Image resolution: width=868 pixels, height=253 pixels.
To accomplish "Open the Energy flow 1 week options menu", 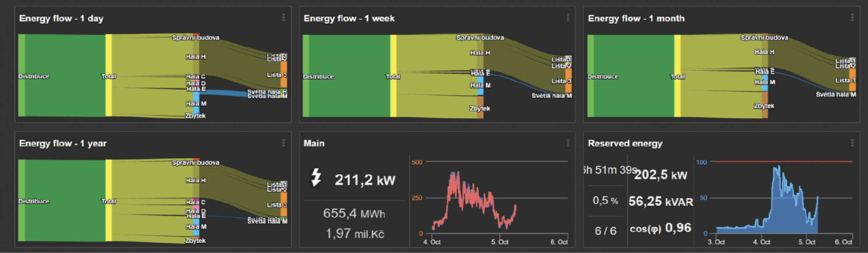I will tap(568, 17).
